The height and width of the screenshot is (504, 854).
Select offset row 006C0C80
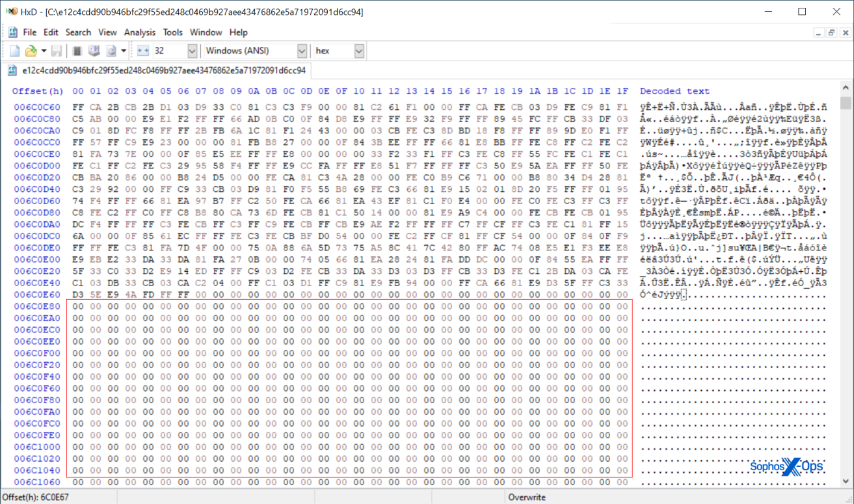tap(37, 119)
